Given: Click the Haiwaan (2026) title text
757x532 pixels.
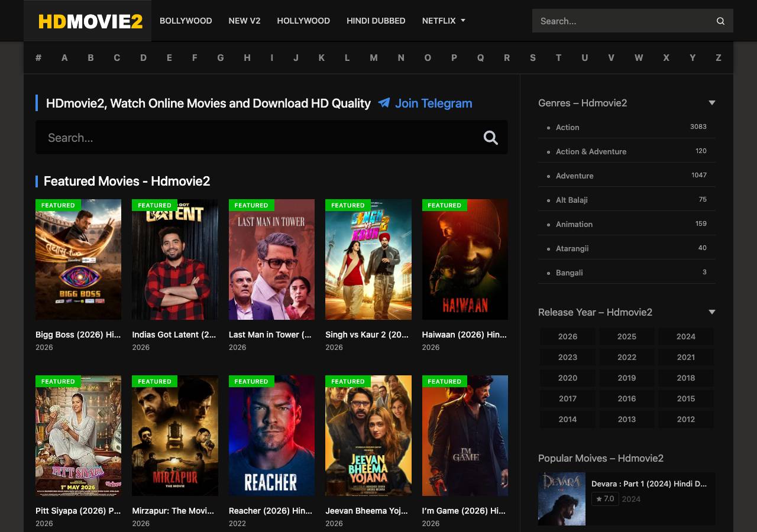Looking at the screenshot, I should coord(465,335).
